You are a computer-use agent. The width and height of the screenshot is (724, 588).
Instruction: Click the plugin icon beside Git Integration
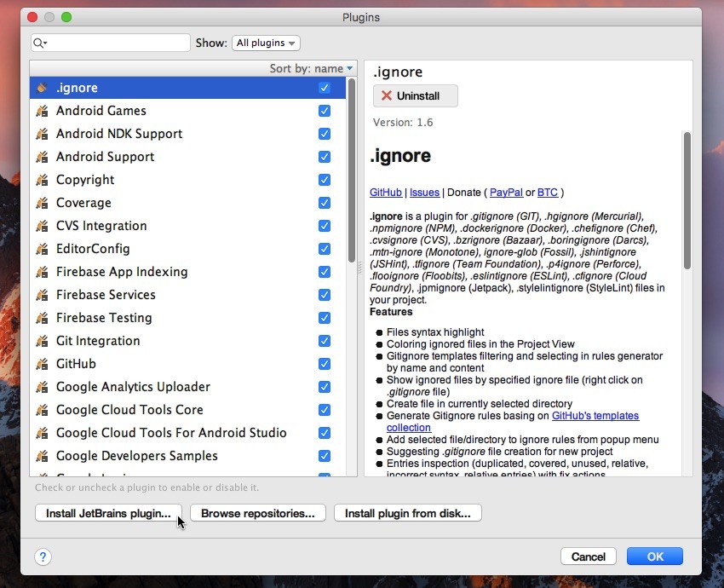(42, 341)
